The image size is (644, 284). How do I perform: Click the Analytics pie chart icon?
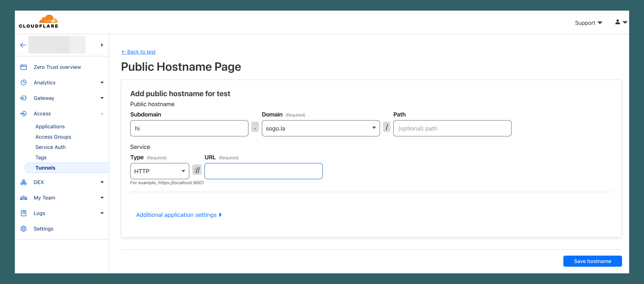pyautogui.click(x=23, y=83)
